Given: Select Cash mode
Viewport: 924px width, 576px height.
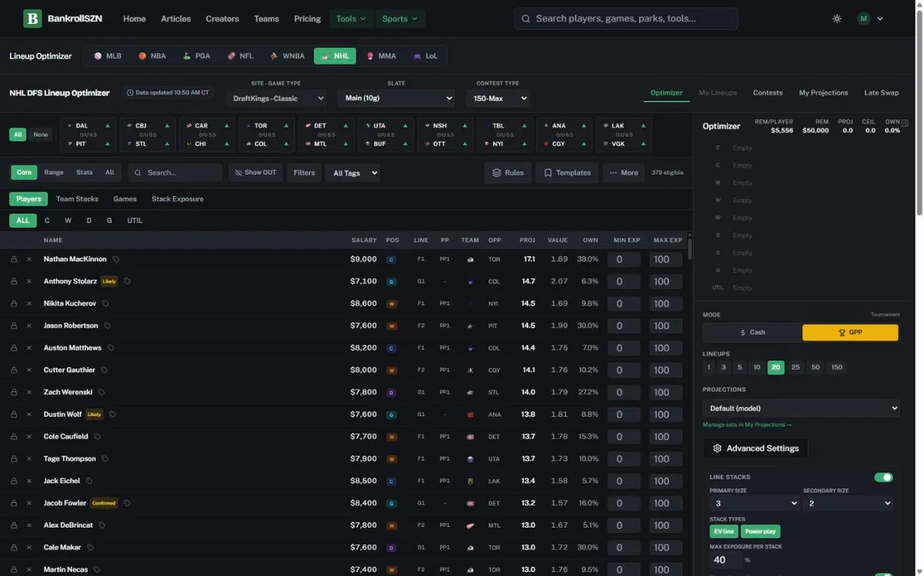Looking at the screenshot, I should [752, 332].
